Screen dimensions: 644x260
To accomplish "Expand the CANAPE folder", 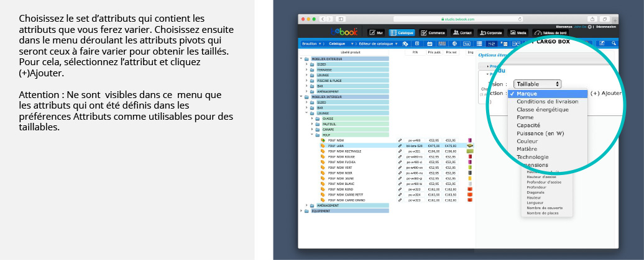I will (x=311, y=129).
